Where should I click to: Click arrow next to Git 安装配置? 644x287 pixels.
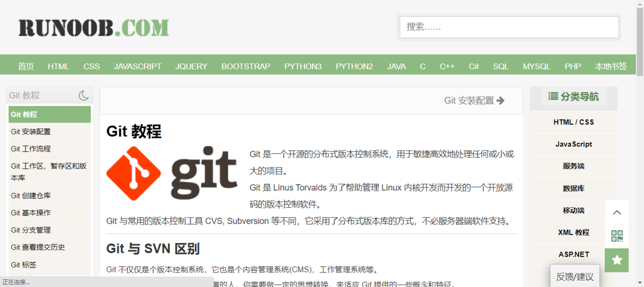(501, 101)
